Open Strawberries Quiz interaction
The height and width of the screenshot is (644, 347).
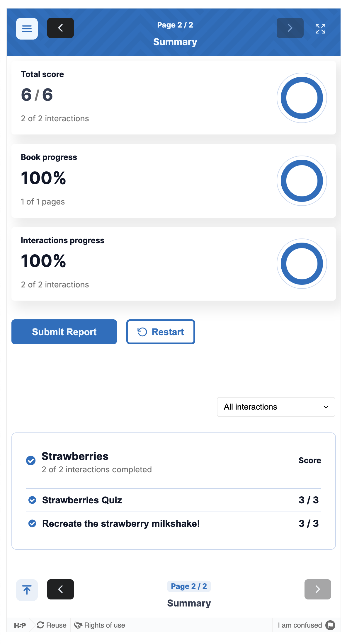(82, 500)
